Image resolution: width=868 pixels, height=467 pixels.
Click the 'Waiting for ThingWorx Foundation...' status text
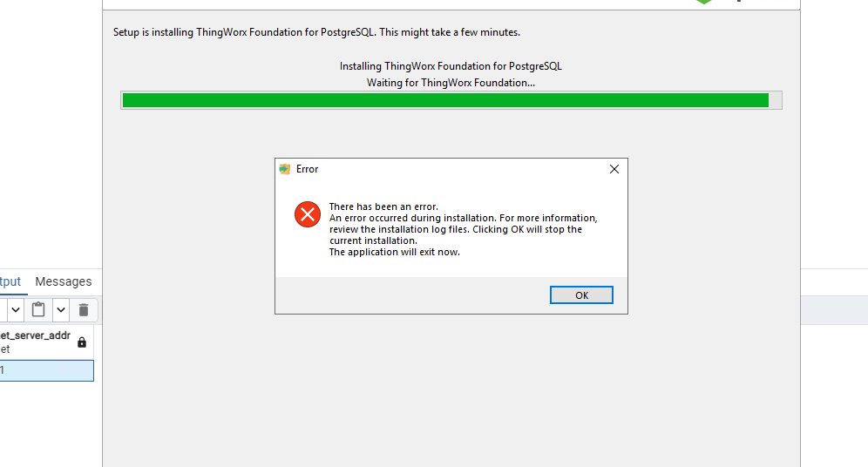(x=451, y=83)
